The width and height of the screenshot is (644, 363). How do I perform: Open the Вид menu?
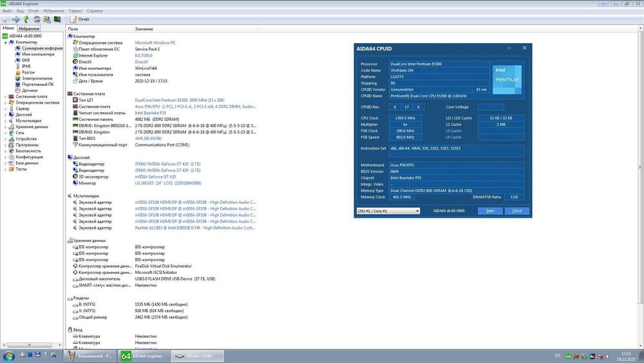[x=20, y=11]
